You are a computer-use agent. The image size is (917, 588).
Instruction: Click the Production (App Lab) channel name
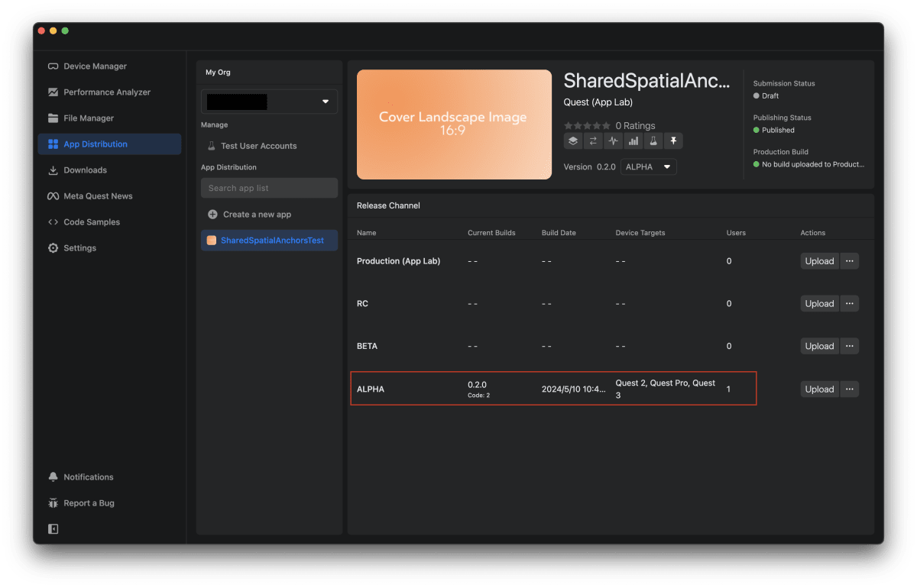coord(398,261)
